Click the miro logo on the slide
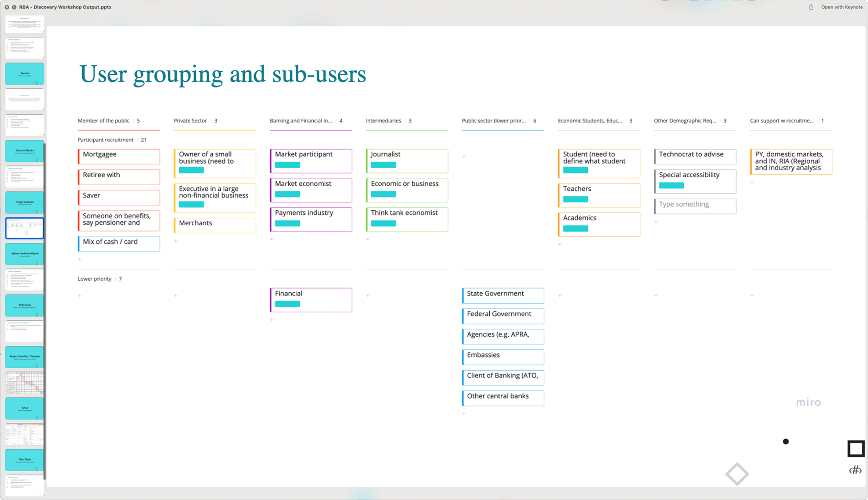868x500 pixels. click(x=808, y=403)
